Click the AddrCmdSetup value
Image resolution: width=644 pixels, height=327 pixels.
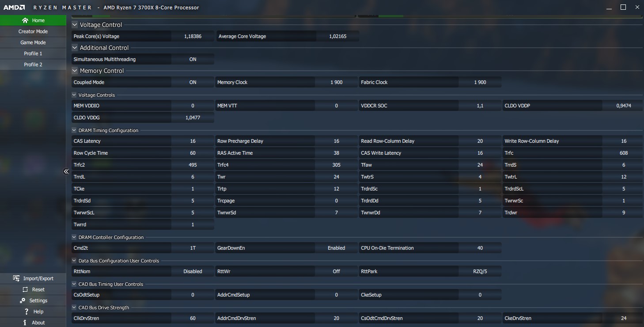pos(336,295)
